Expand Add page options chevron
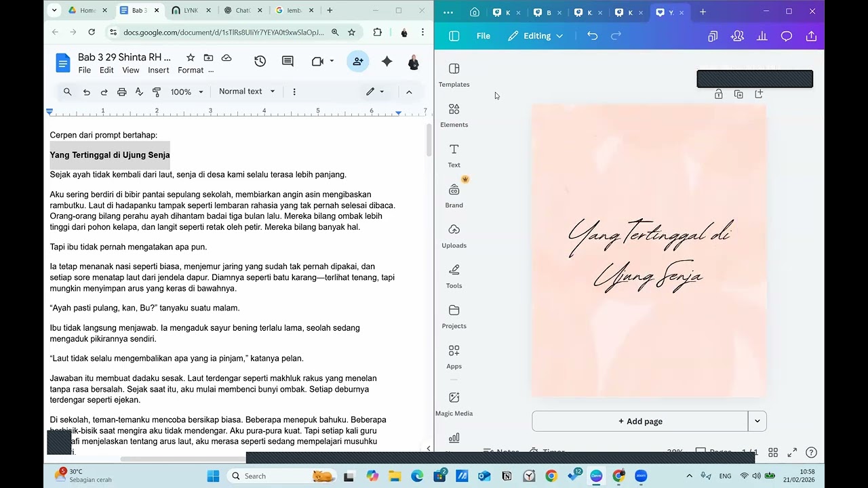 point(757,421)
